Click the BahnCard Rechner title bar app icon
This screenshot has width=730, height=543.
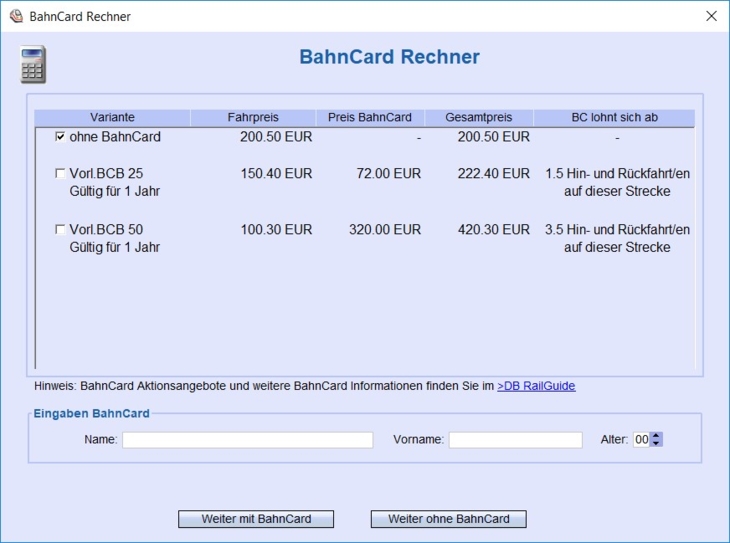[16, 16]
